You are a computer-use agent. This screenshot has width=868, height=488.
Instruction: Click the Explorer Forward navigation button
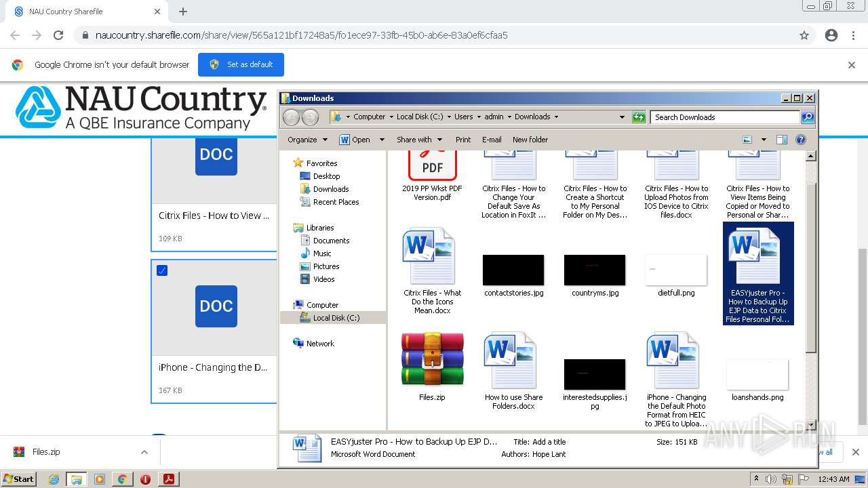310,117
